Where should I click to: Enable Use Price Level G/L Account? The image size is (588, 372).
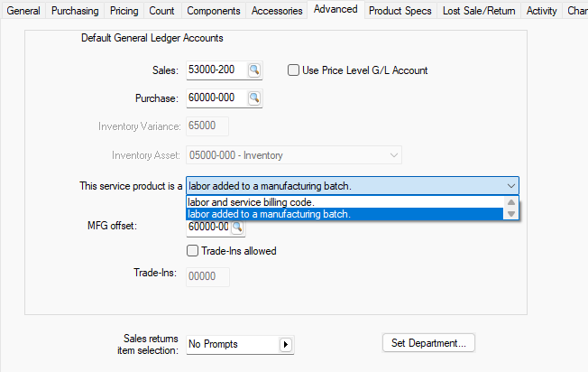pyautogui.click(x=293, y=70)
